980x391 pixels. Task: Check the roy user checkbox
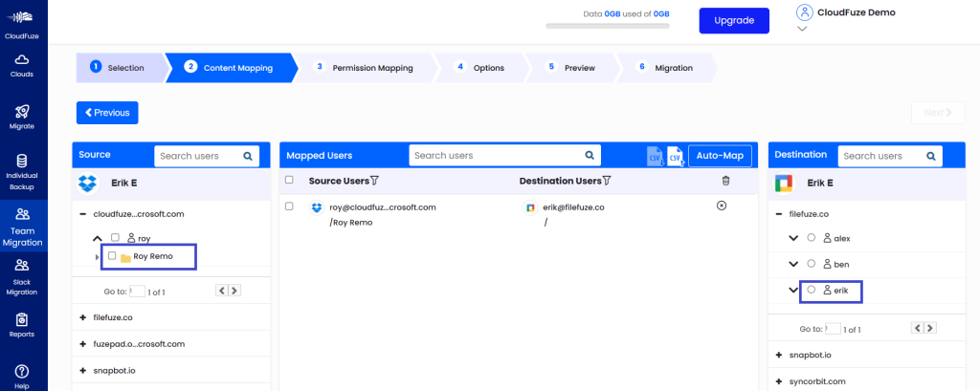(x=115, y=237)
